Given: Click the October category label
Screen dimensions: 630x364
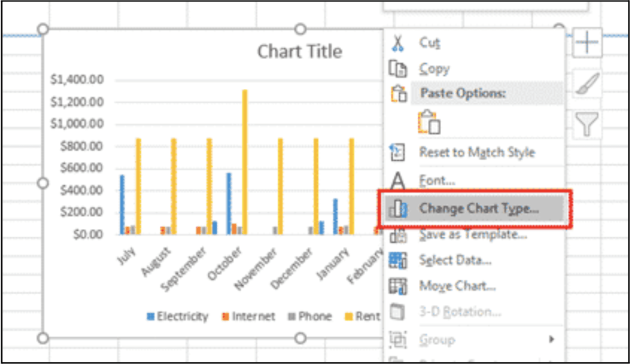Looking at the screenshot, I should (225, 263).
